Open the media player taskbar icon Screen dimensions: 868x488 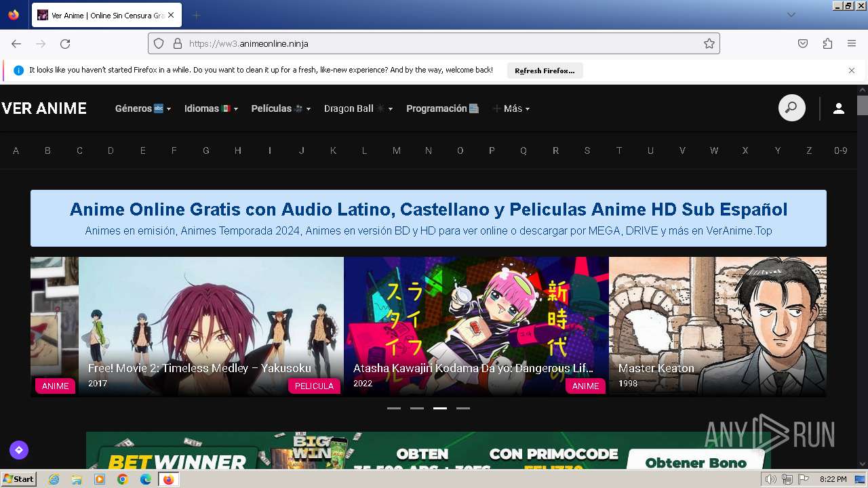100,479
